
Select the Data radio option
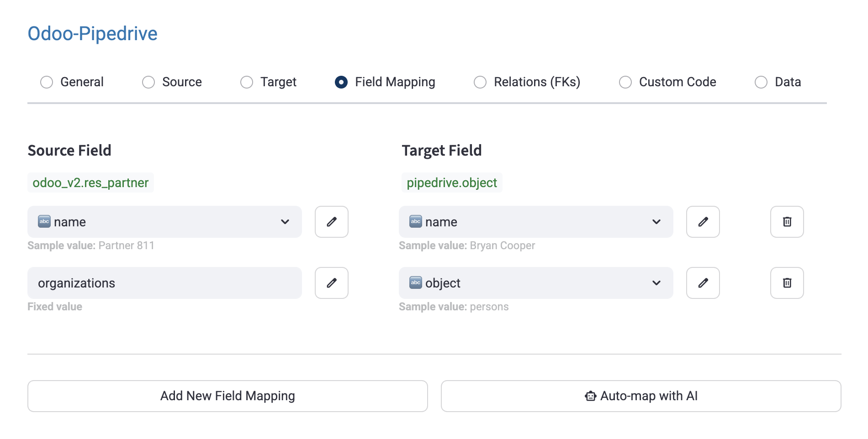(x=761, y=82)
